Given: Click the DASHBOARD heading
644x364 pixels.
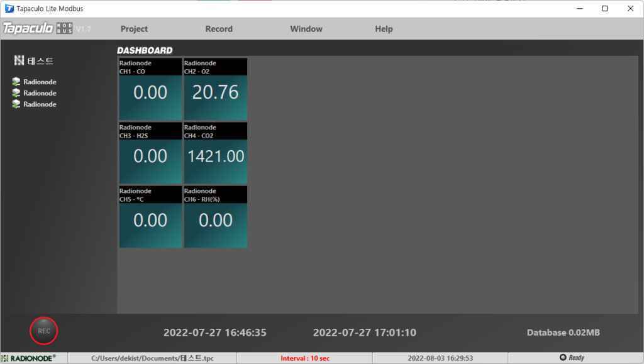Looking at the screenshot, I should click(145, 50).
